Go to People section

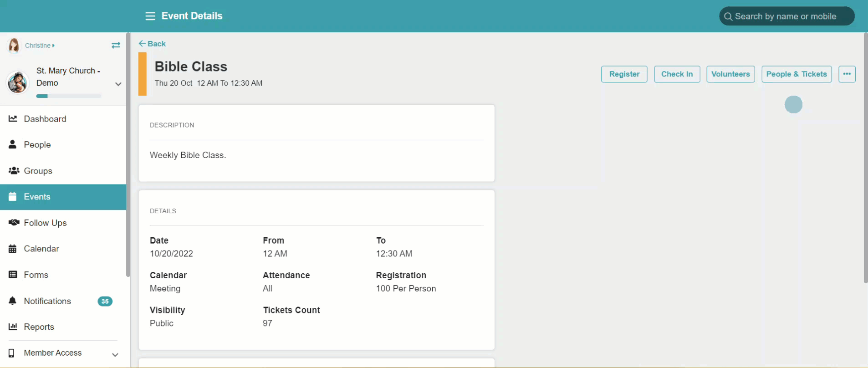pos(63,145)
